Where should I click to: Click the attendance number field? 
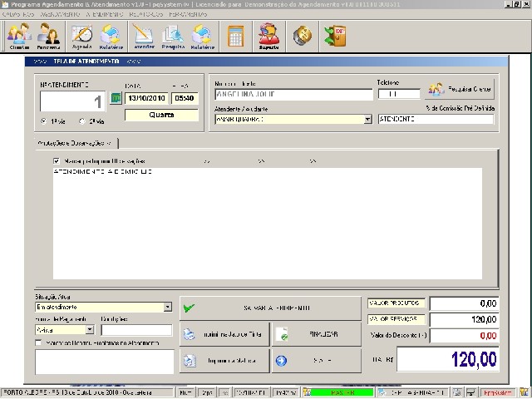[x=72, y=101]
